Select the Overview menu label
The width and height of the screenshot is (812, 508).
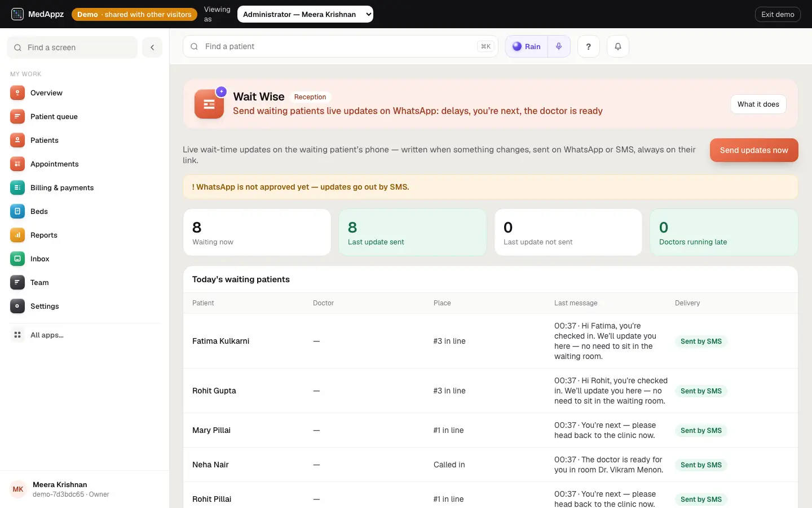tap(46, 93)
